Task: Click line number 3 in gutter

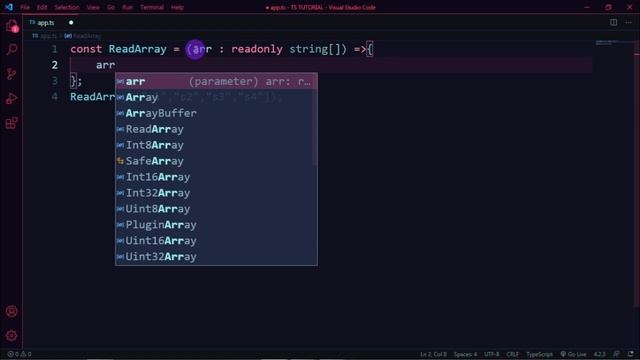Action: click(55, 81)
